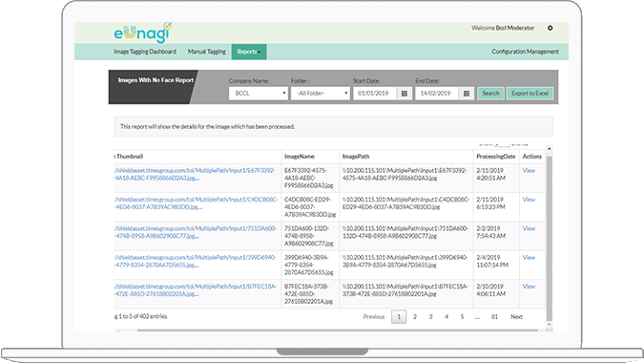This screenshot has height=363, width=644.
Task: Click the End Date field 14/02/2019
Action: pyautogui.click(x=437, y=94)
